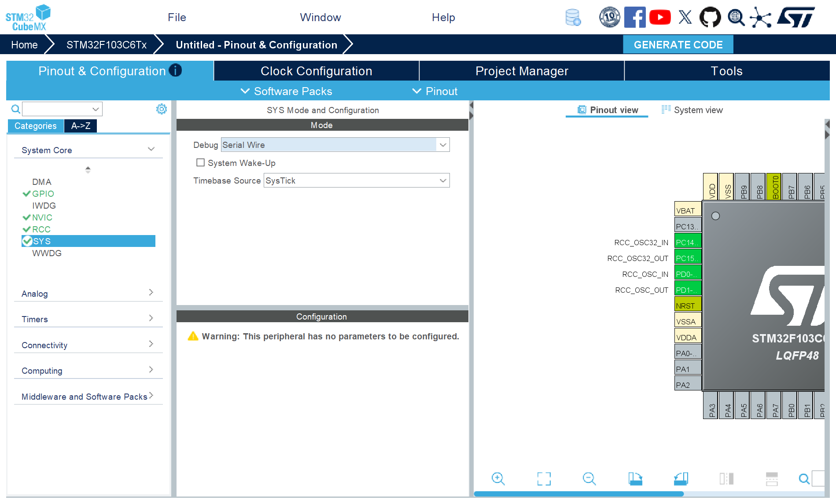Click the warning triangle icon in Configuration
The width and height of the screenshot is (836, 504).
[193, 336]
